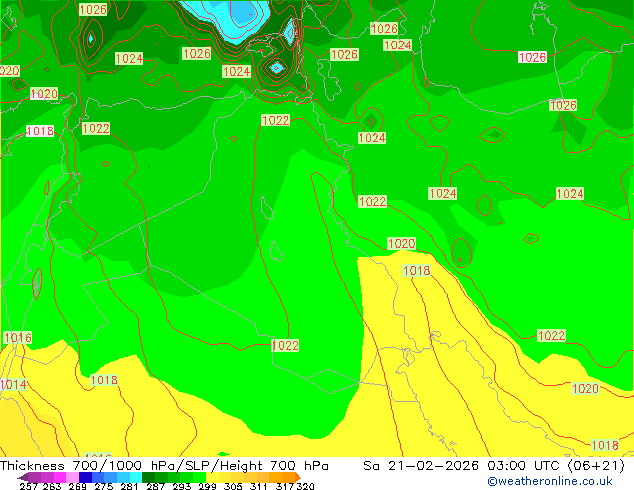Click the 1014 isobar label
The height and width of the screenshot is (490, 634).
coord(13,384)
